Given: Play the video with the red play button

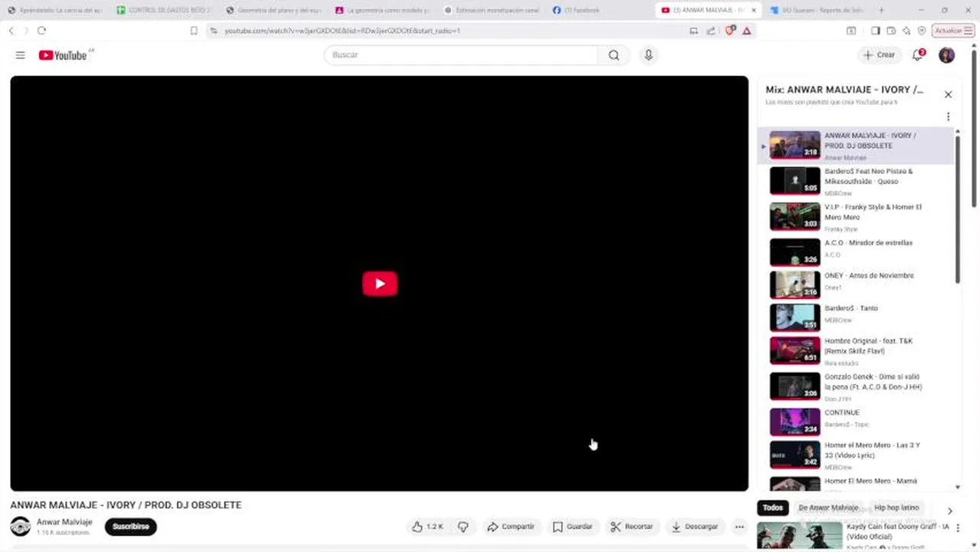Looking at the screenshot, I should (380, 284).
